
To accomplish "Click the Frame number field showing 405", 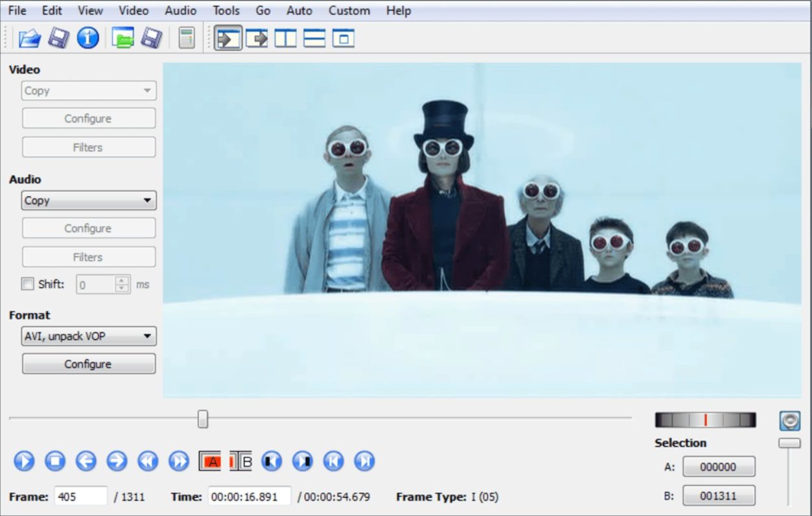I will (x=80, y=497).
